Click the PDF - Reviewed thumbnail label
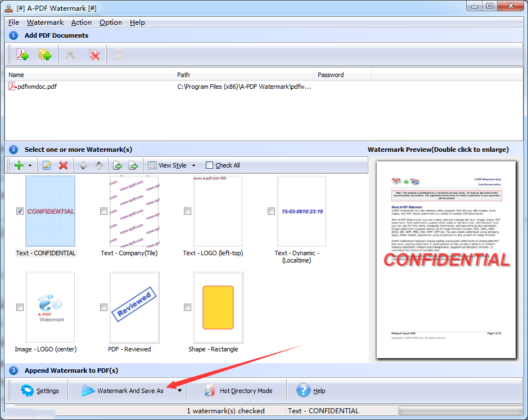This screenshot has height=420, width=528. [129, 349]
